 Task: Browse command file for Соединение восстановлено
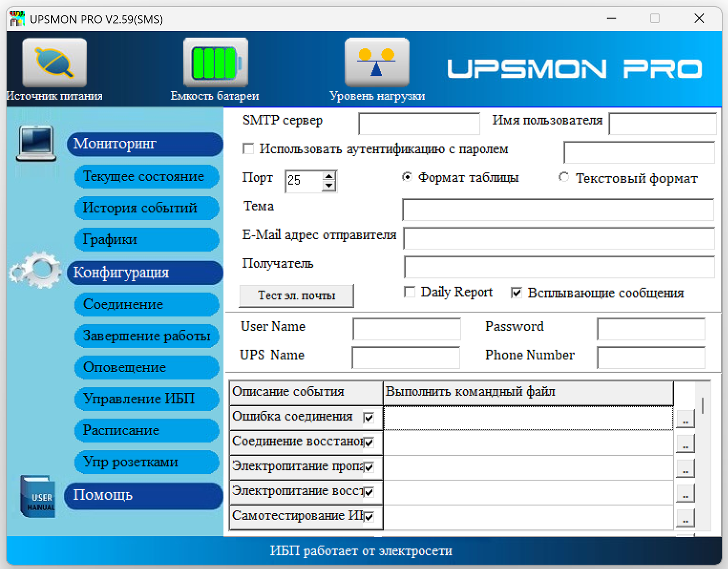(685, 444)
